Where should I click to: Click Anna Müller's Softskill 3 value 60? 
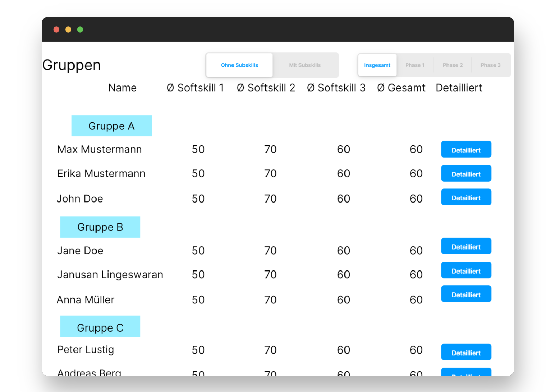(343, 300)
